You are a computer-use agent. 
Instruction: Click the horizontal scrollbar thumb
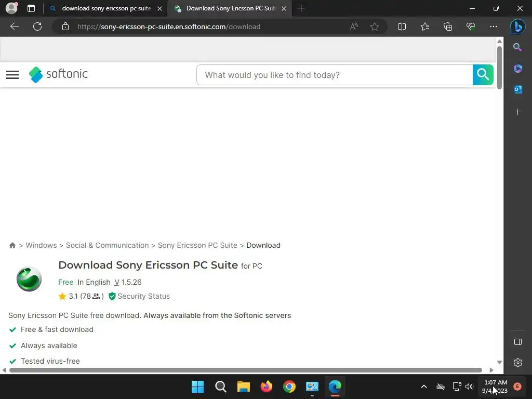click(x=246, y=370)
